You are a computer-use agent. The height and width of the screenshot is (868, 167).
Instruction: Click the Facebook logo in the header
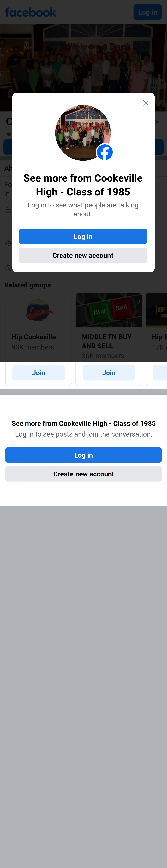tap(31, 12)
